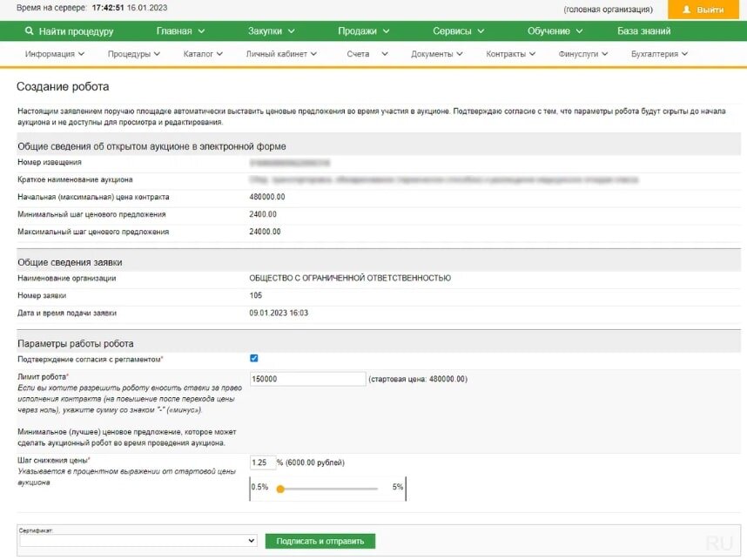747x560 pixels.
Task: Expand the Информация submenu
Action: pos(55,54)
